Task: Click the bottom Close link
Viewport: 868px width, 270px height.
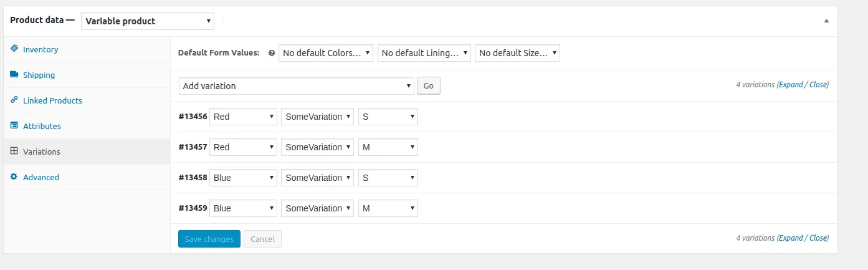Action: pyautogui.click(x=818, y=238)
